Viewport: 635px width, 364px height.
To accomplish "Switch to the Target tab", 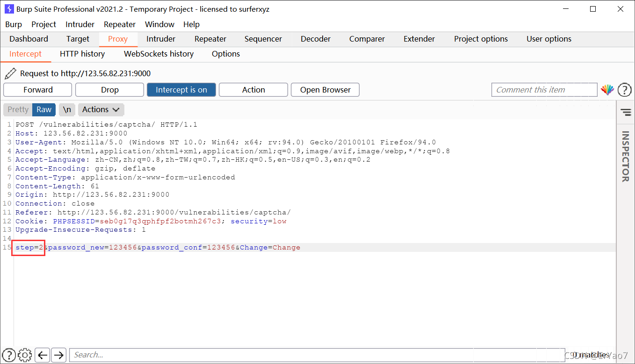I will (78, 39).
